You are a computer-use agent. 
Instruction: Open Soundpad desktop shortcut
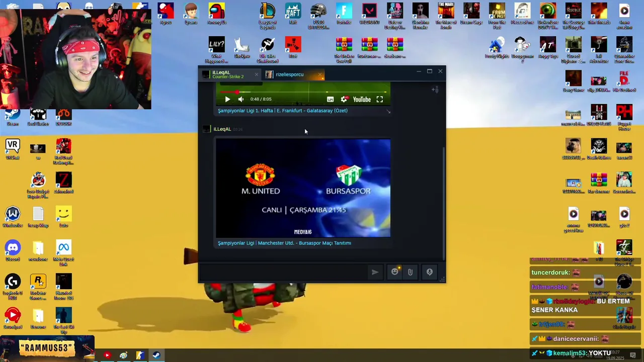pyautogui.click(x=13, y=318)
